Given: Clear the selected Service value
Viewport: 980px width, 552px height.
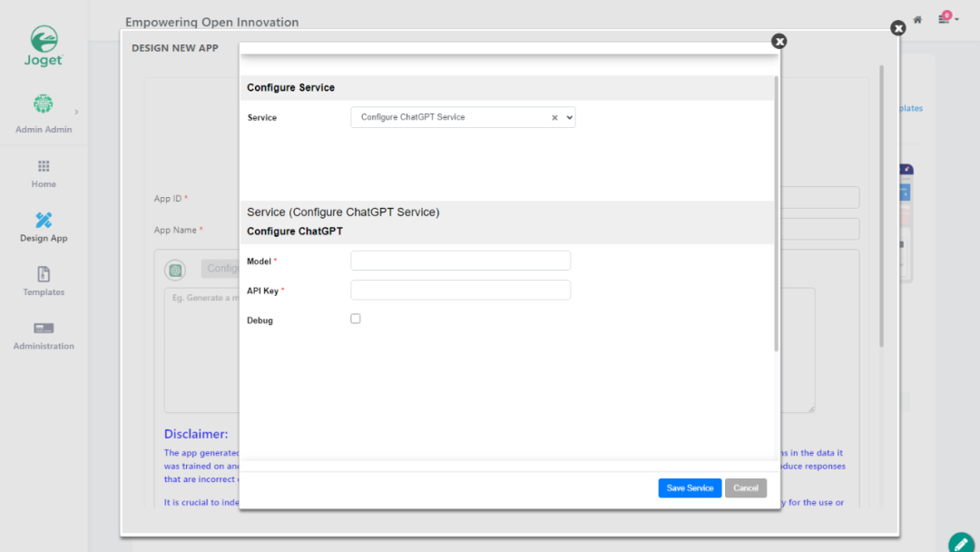Looking at the screenshot, I should (554, 117).
